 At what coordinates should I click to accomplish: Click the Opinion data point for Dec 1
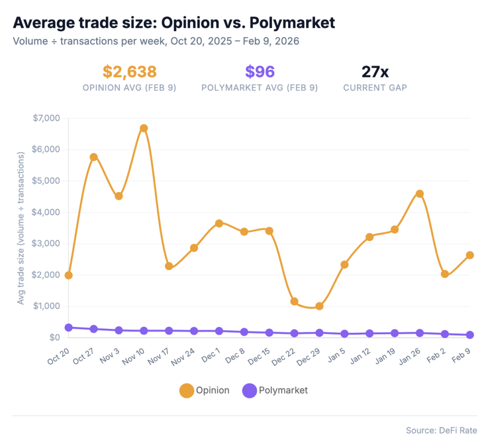point(219,223)
